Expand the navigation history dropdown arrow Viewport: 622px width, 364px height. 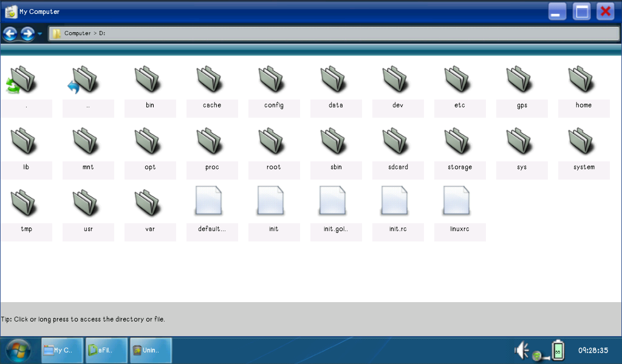[39, 34]
